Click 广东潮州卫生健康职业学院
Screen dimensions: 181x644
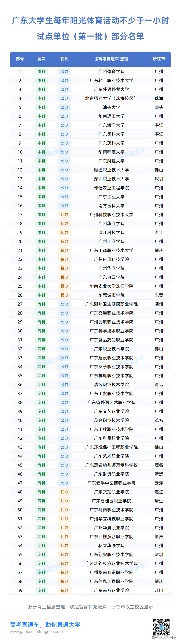point(111,304)
